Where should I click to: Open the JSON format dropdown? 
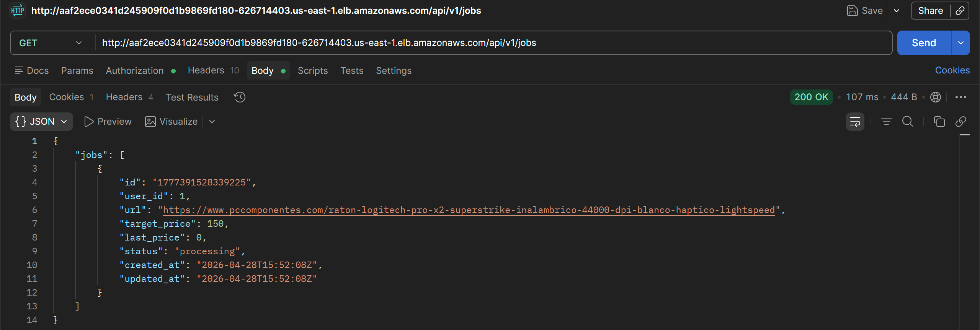(41, 122)
